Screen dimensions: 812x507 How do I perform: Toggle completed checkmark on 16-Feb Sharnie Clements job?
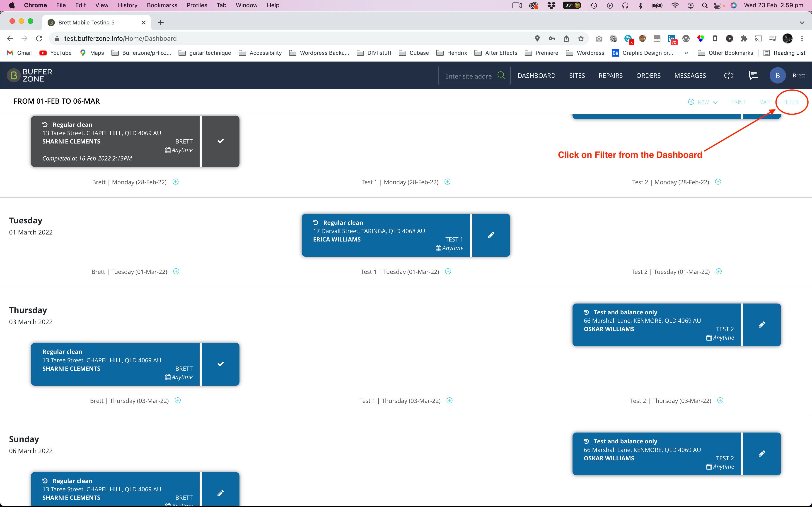(220, 141)
